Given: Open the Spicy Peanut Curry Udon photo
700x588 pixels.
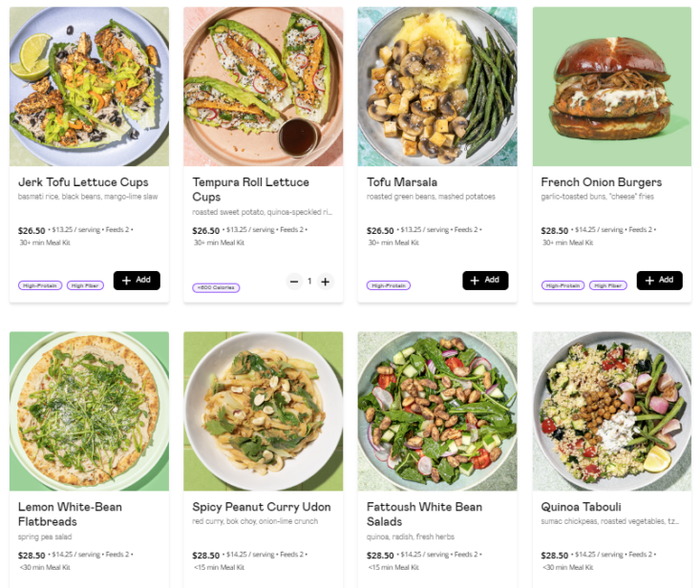Looking at the screenshot, I should coord(263,410).
